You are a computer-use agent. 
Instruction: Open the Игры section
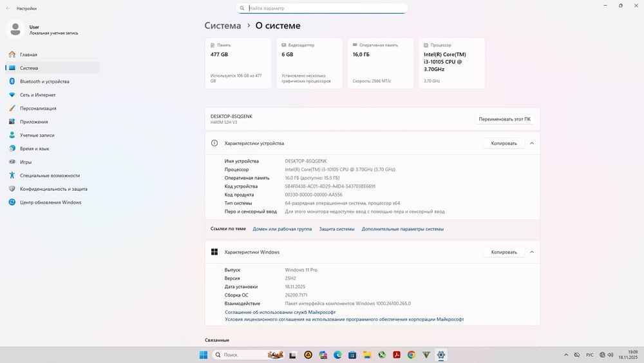click(x=52, y=162)
